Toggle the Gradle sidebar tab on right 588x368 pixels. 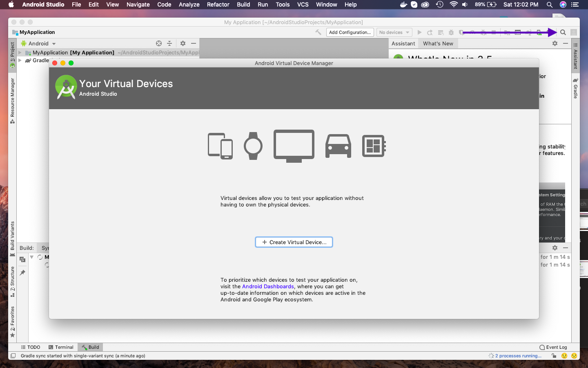tap(576, 88)
